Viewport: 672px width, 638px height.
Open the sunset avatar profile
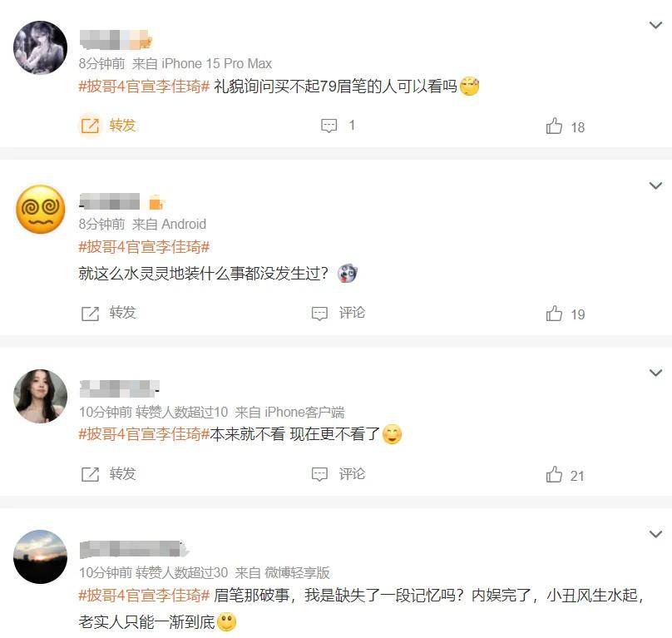[40, 556]
